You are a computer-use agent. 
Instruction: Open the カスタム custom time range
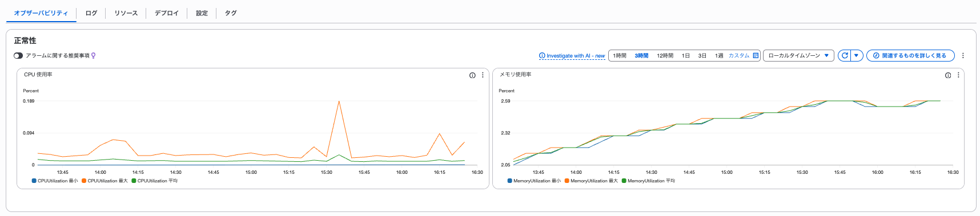point(739,56)
